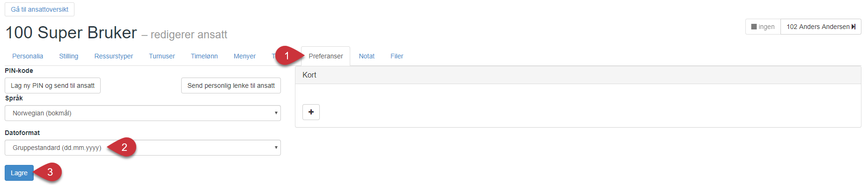The height and width of the screenshot is (185, 868).
Task: Add a new card with the plus icon
Action: (x=311, y=112)
